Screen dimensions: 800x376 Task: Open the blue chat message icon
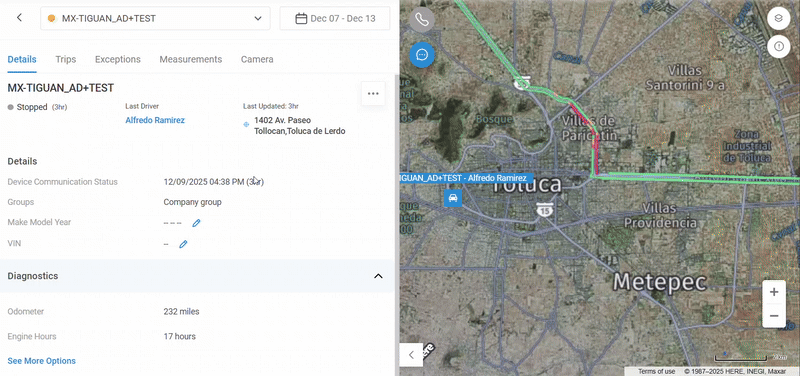point(422,55)
